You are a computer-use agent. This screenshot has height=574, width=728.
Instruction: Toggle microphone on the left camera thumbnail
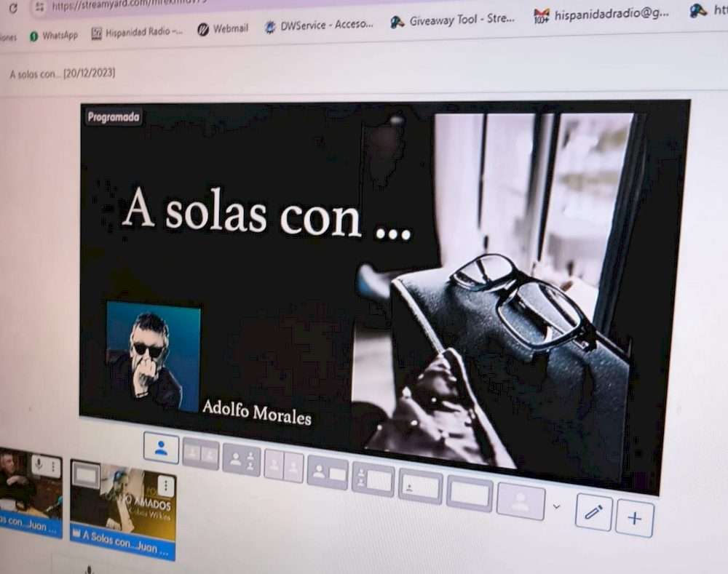pyautogui.click(x=37, y=464)
